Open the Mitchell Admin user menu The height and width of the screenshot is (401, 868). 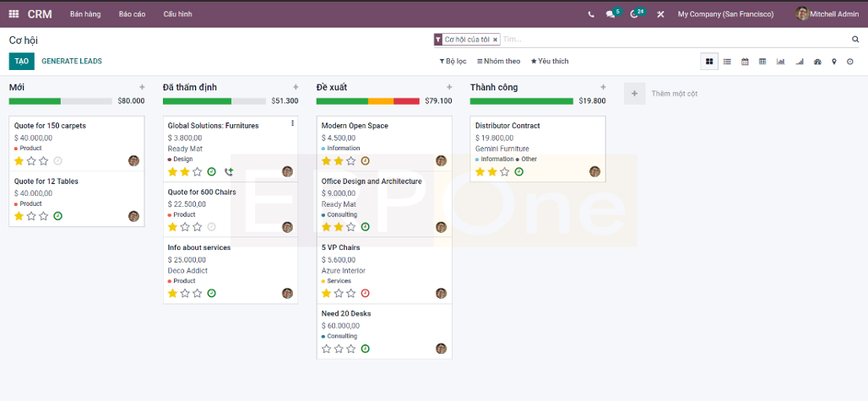[827, 14]
